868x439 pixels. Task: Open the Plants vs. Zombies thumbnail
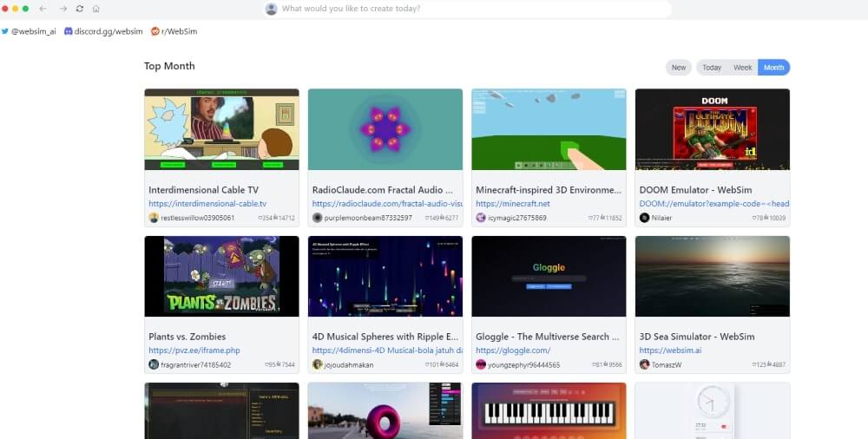(x=221, y=276)
